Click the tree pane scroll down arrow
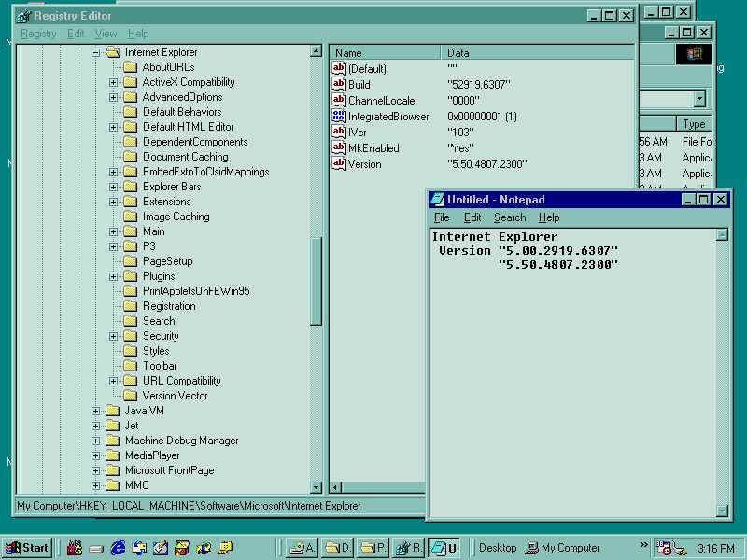Image resolution: width=747 pixels, height=560 pixels. [316, 487]
